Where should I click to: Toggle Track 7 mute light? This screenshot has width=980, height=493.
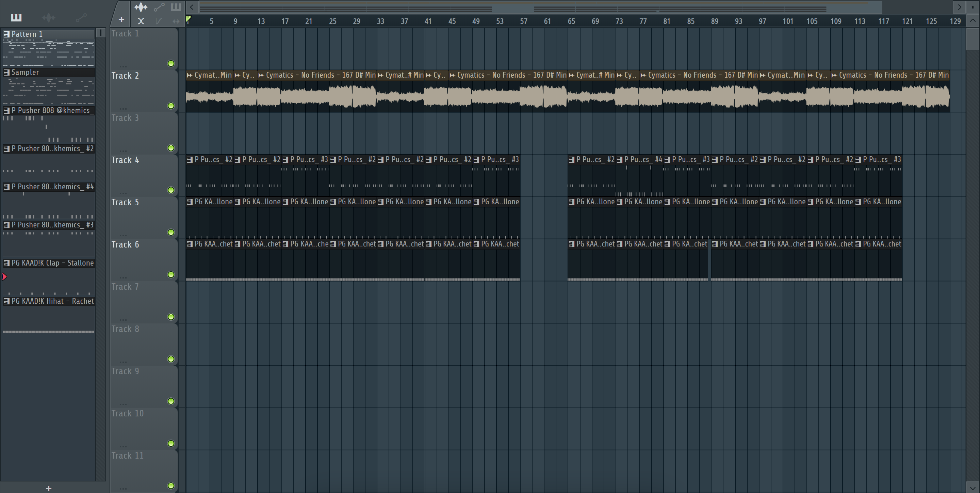tap(171, 317)
